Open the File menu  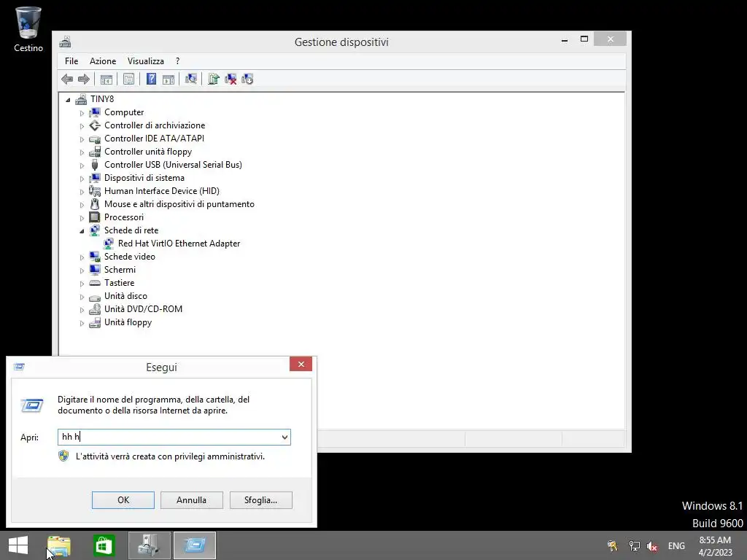click(71, 61)
